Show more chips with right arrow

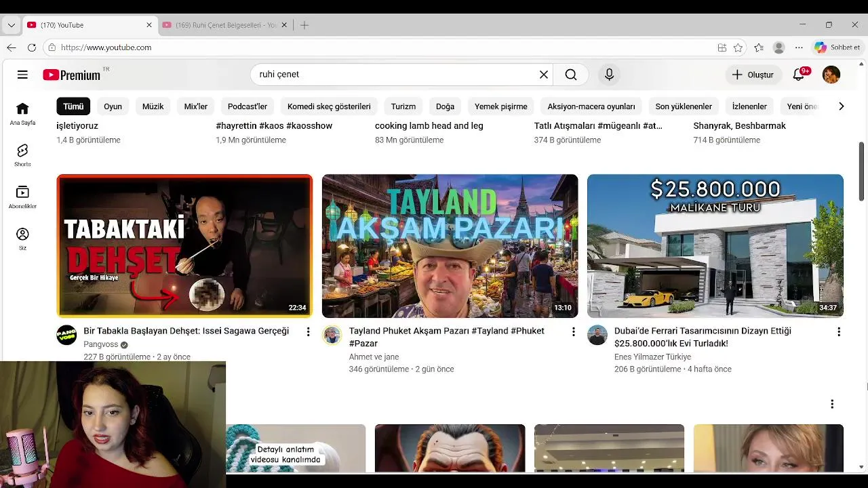click(x=841, y=106)
